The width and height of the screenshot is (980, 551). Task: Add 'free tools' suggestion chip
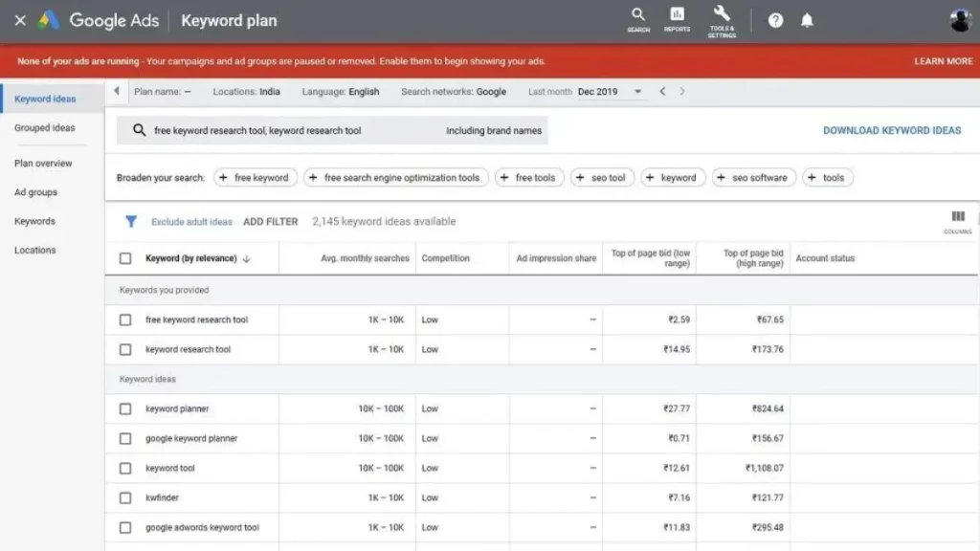pos(528,177)
